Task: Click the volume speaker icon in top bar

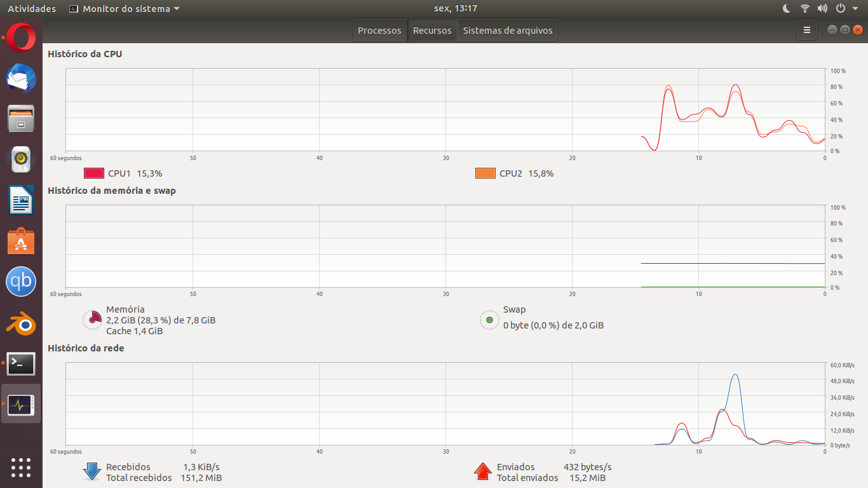Action: [822, 8]
